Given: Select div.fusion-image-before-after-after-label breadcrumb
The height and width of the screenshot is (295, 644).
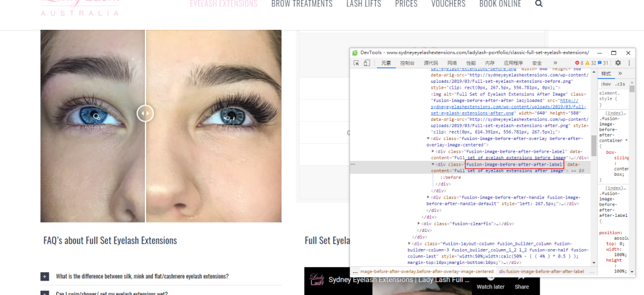Looking at the screenshot, I should pyautogui.click(x=541, y=271).
